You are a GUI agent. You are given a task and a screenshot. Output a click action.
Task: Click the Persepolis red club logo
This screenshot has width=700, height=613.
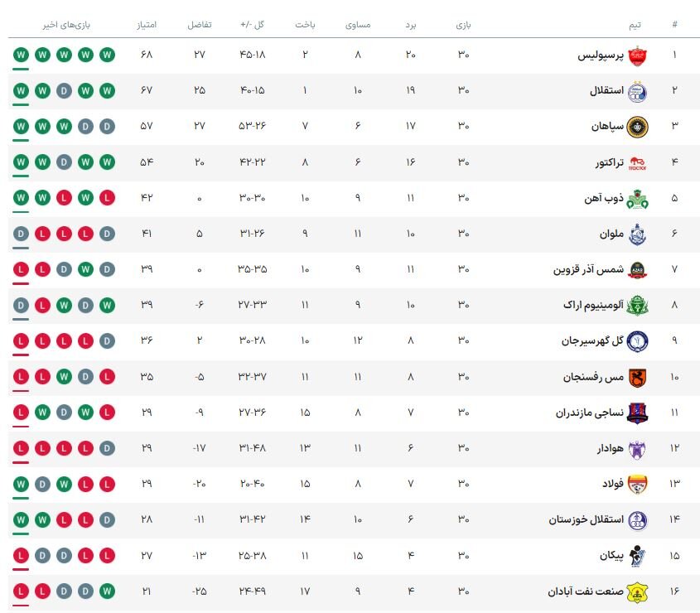[x=637, y=56]
